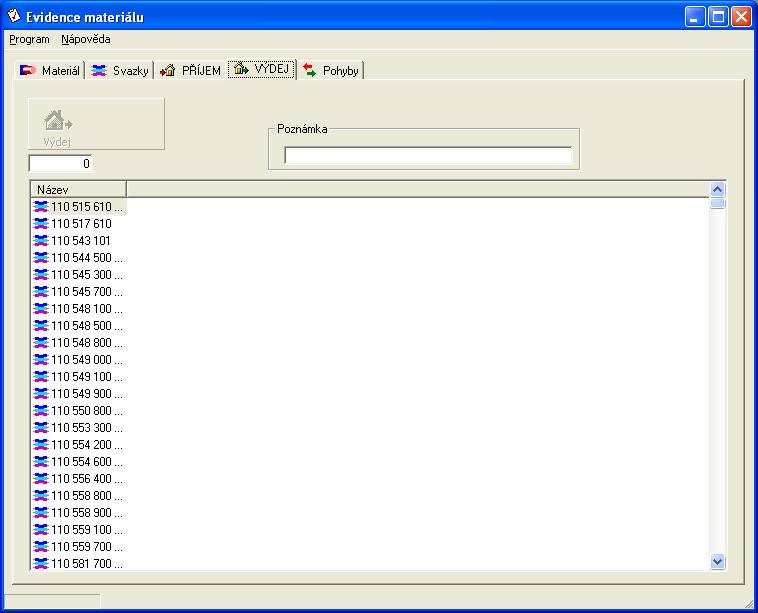Select row text 110 558 800
The image size is (758, 613).
point(87,496)
